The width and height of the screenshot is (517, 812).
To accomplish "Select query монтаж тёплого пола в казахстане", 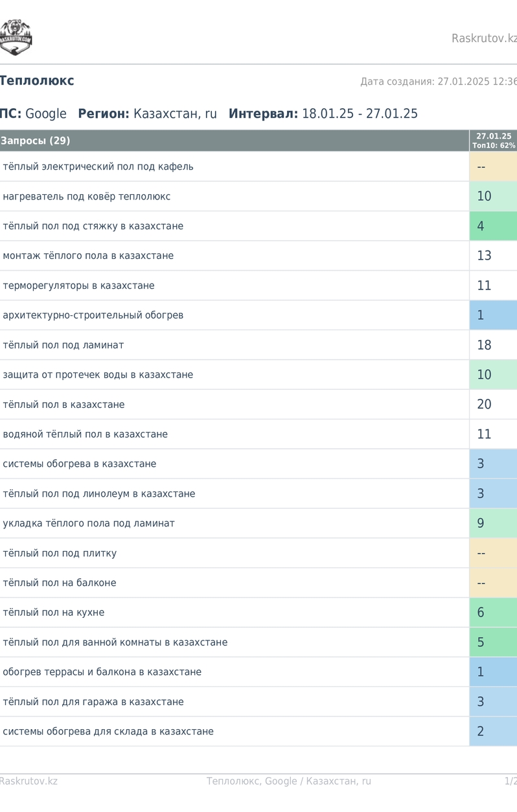I will click(88, 256).
